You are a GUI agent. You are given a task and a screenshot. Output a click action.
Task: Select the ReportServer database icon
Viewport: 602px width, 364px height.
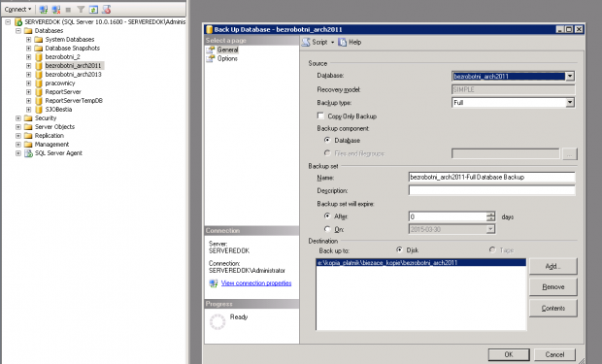[39, 92]
